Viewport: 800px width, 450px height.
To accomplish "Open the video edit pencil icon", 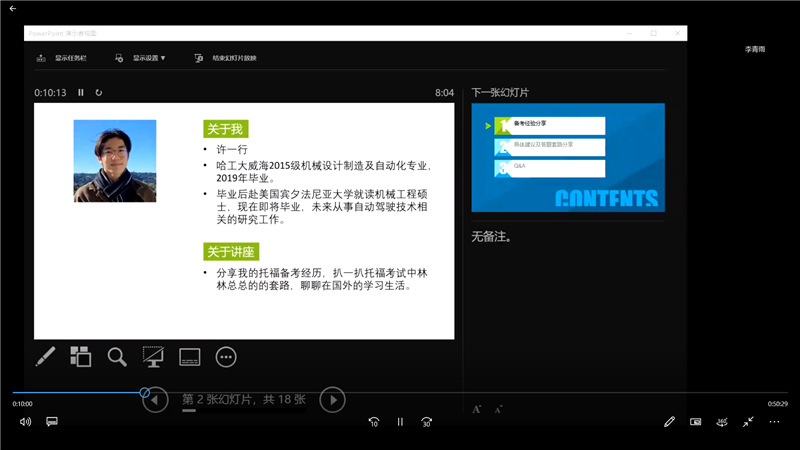I will 669,422.
